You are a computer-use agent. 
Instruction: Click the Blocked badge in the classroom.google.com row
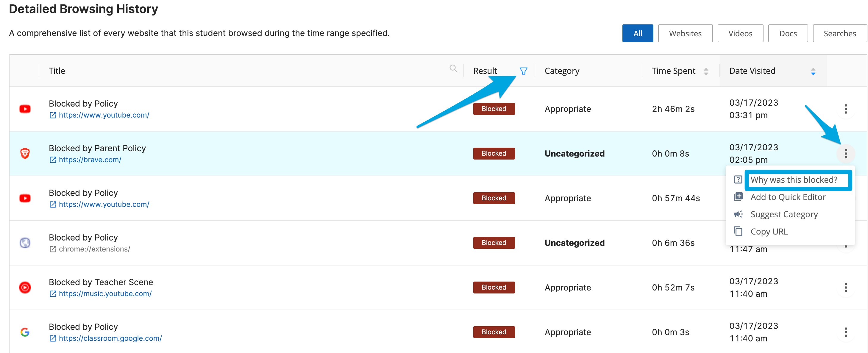click(x=494, y=332)
